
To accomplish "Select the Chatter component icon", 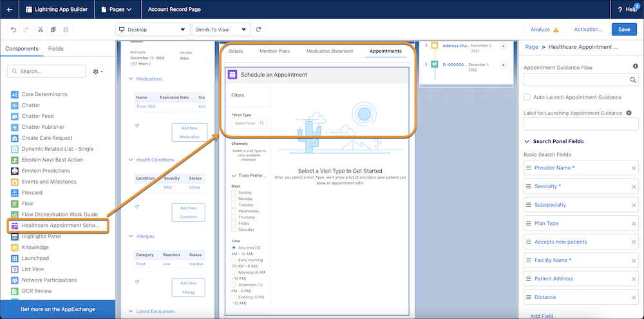I will point(15,105).
